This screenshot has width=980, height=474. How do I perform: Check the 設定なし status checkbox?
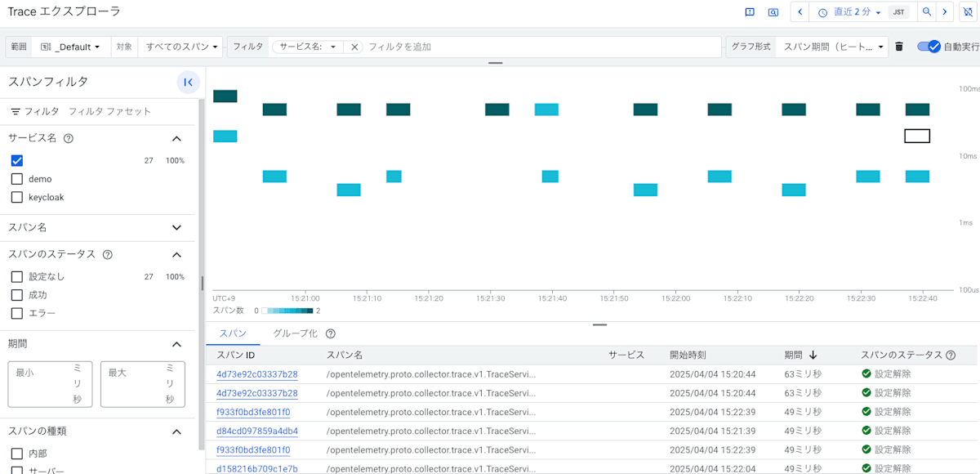pyautogui.click(x=17, y=277)
